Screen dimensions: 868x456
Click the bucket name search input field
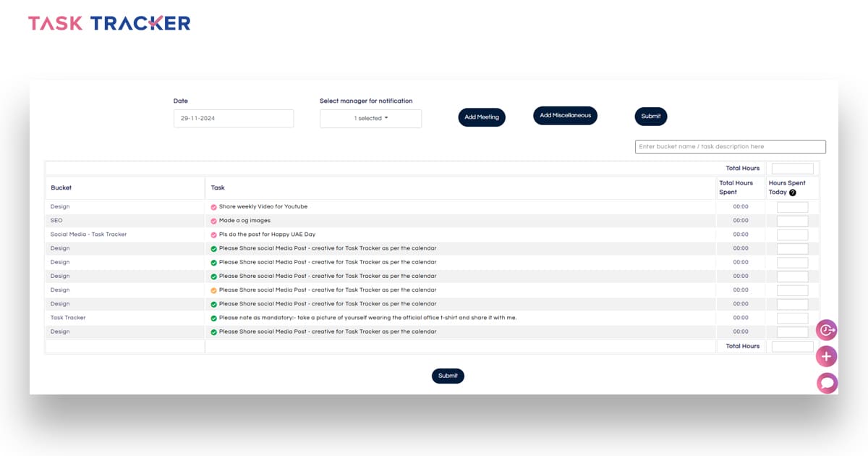(x=731, y=146)
